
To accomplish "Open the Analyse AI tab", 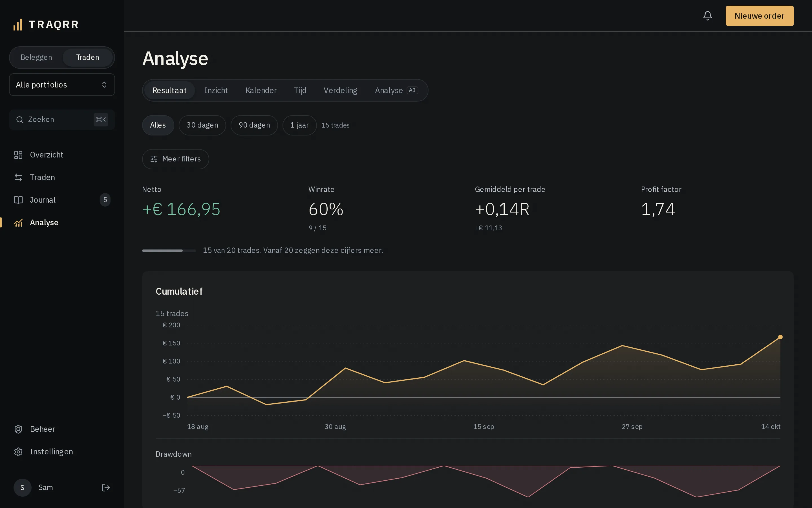I will 396,90.
